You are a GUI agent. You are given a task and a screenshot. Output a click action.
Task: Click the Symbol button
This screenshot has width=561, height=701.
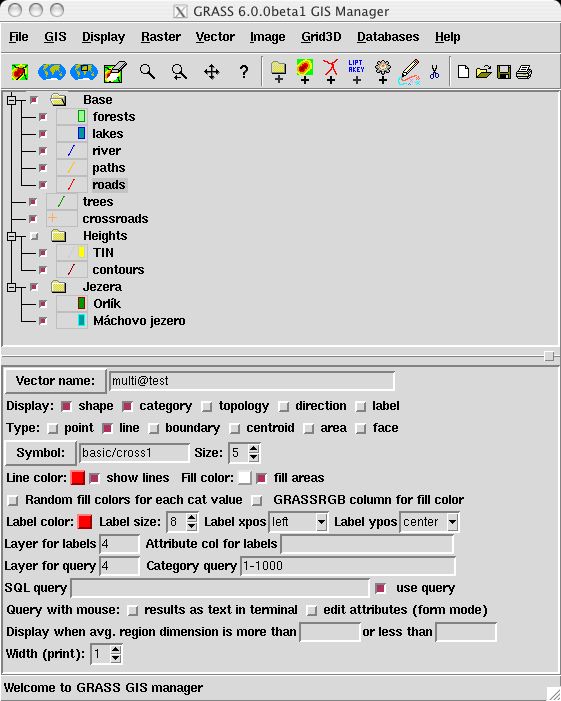point(41,453)
